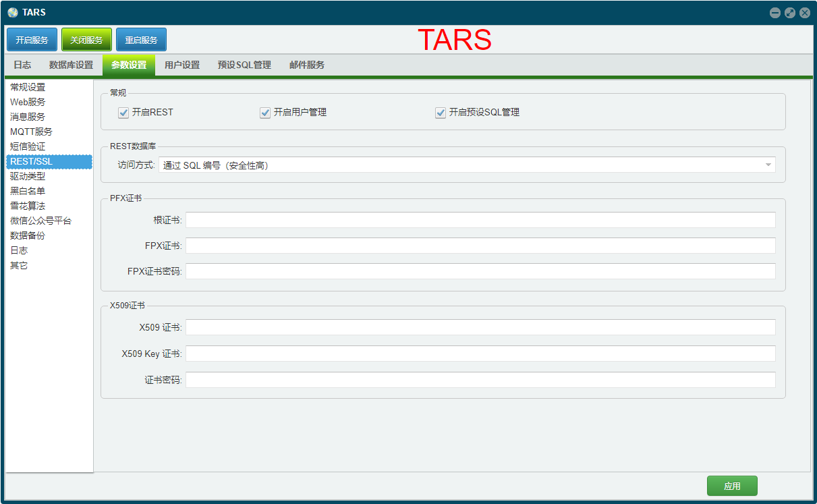Viewport: 817px width, 504px height.
Task: Toggle the 开启用户管理 checkbox
Action: pos(265,113)
